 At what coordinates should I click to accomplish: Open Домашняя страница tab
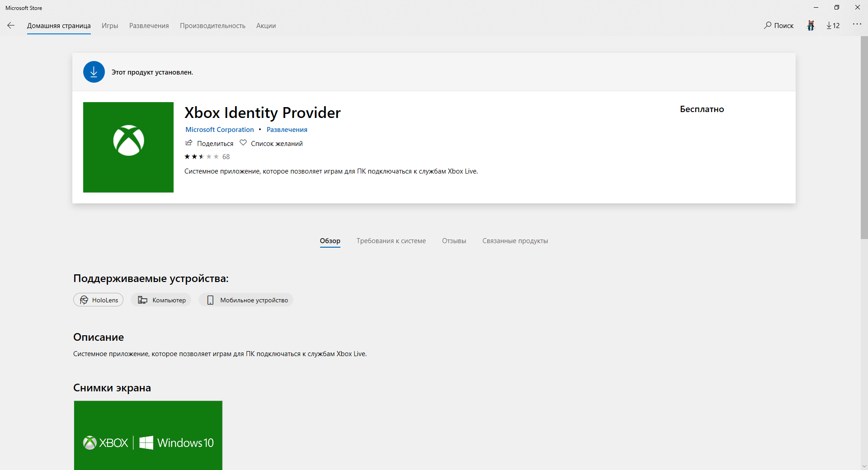59,26
